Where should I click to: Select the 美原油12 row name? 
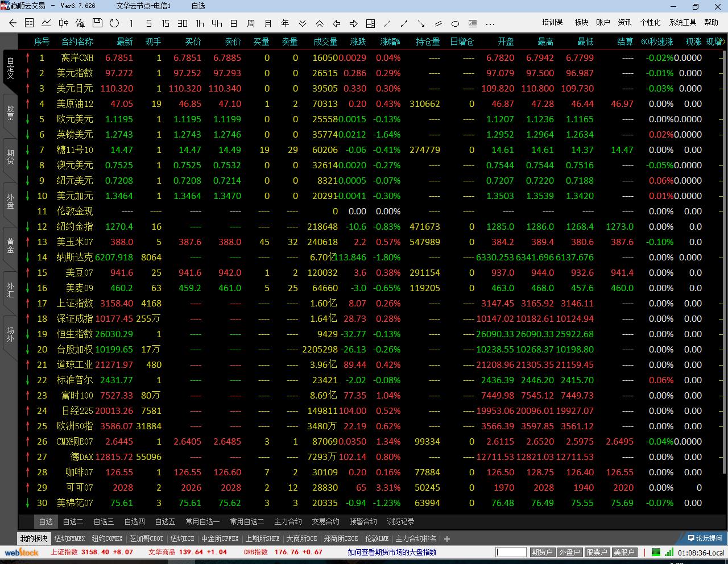(x=75, y=103)
